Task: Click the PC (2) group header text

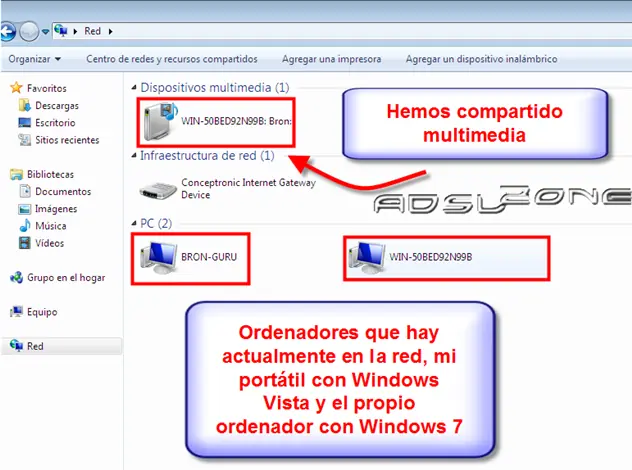Action: tap(156, 223)
